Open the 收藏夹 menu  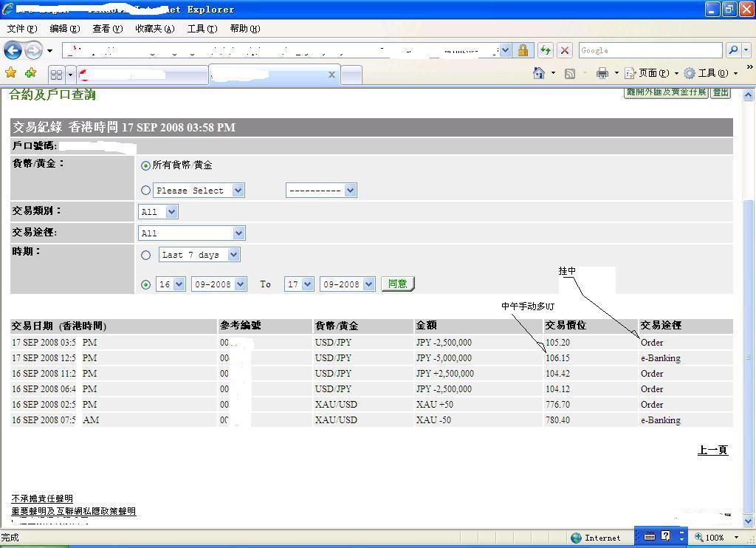click(x=155, y=29)
